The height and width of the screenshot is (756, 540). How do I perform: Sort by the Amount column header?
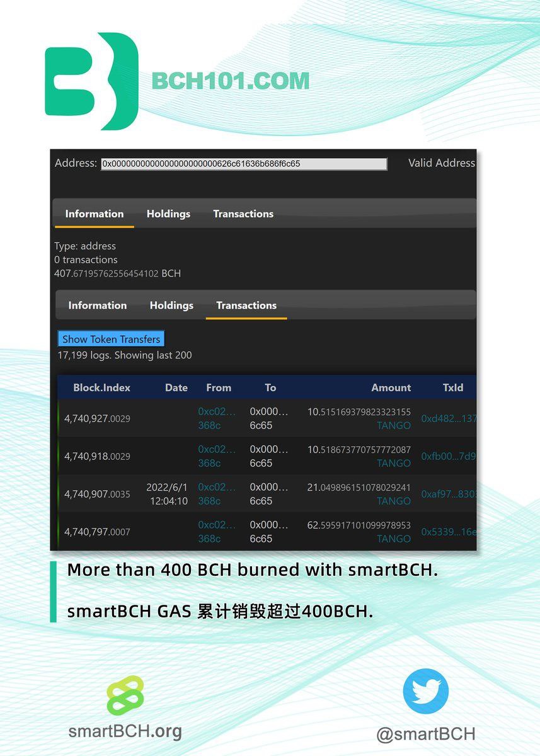click(391, 387)
